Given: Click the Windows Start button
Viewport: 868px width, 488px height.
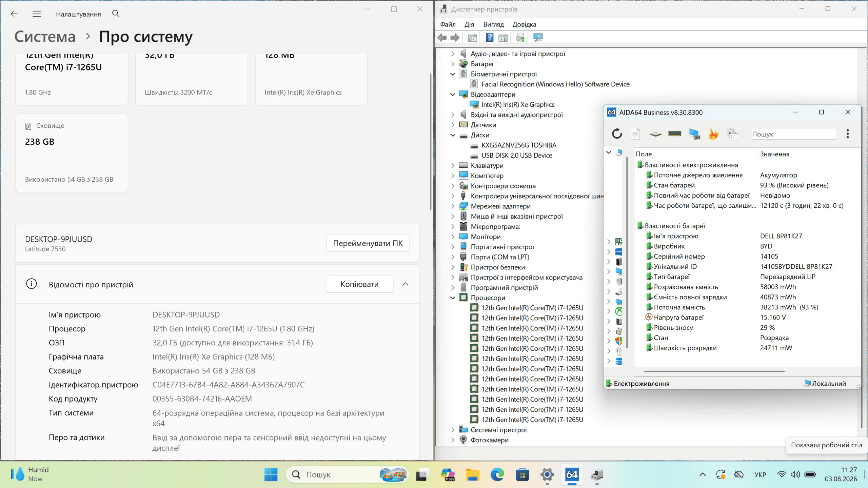Looking at the screenshot, I should [271, 474].
